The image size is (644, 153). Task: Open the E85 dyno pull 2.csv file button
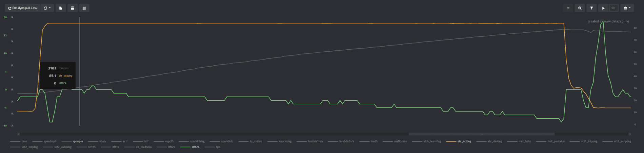click(x=22, y=8)
